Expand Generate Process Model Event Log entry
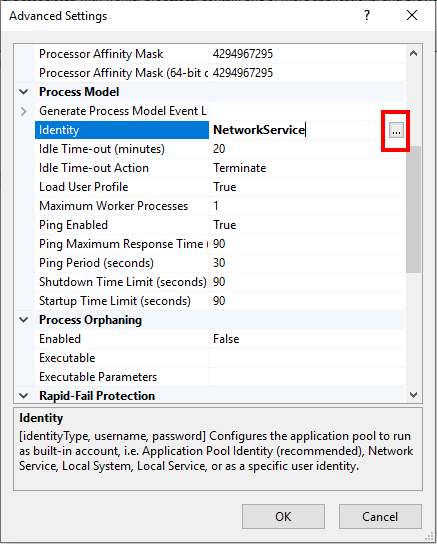 coord(24,111)
